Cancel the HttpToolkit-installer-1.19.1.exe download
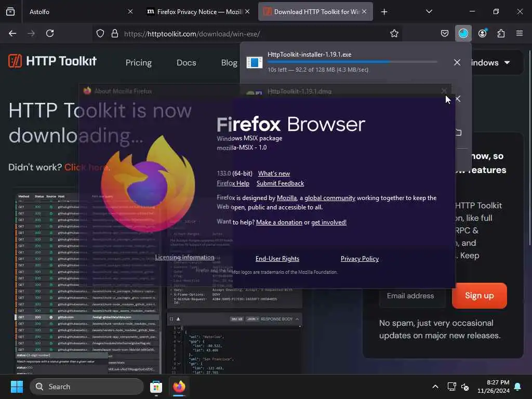This screenshot has height=399, width=532. tap(457, 62)
